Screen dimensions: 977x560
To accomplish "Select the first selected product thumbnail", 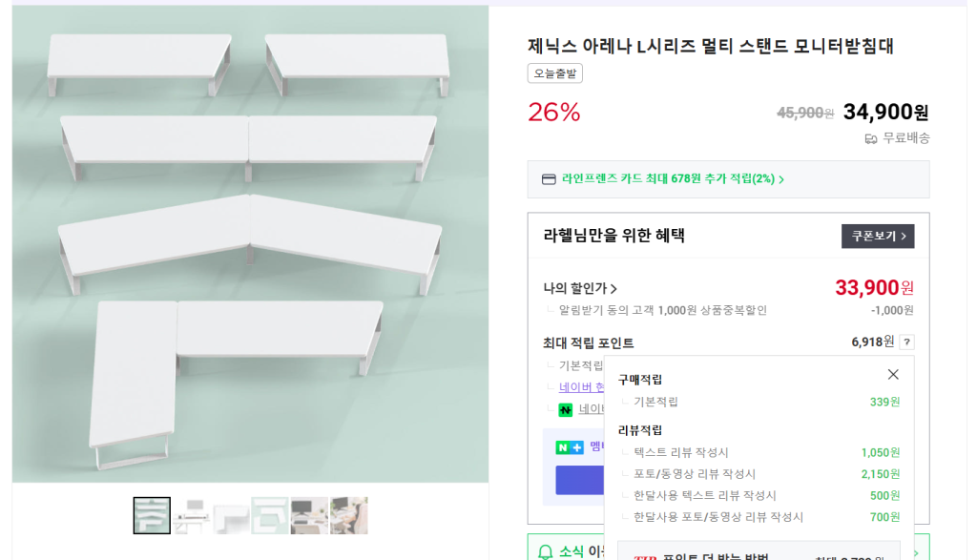I will tap(152, 515).
